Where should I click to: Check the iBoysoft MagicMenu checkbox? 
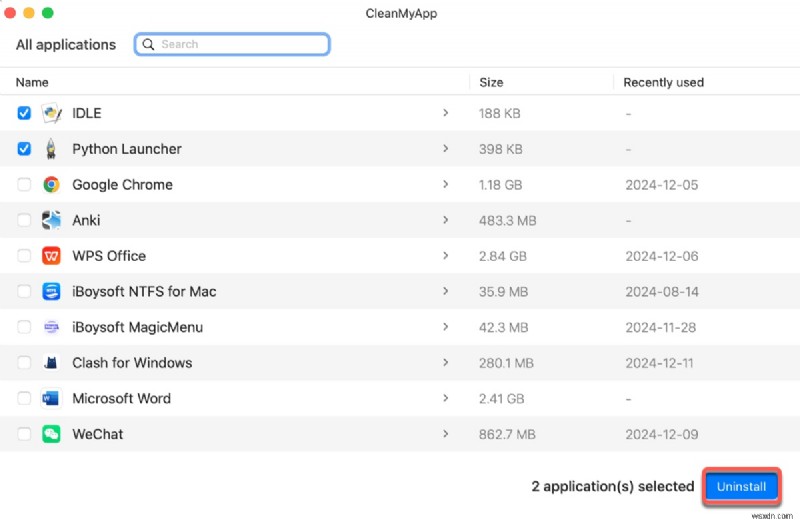[x=24, y=327]
